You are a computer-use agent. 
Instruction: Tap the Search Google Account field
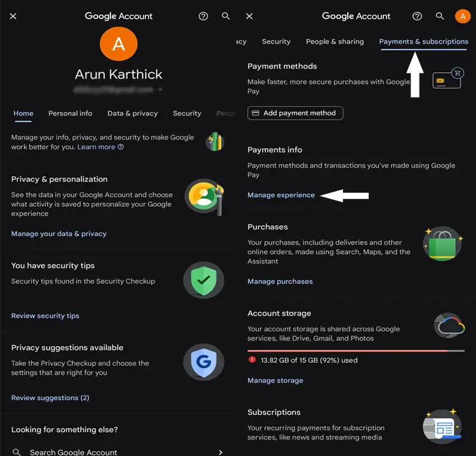tap(118, 452)
